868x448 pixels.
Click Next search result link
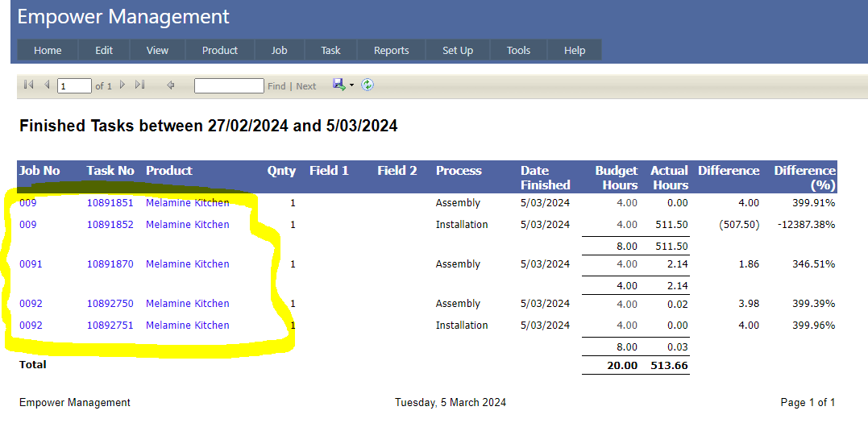[x=306, y=86]
